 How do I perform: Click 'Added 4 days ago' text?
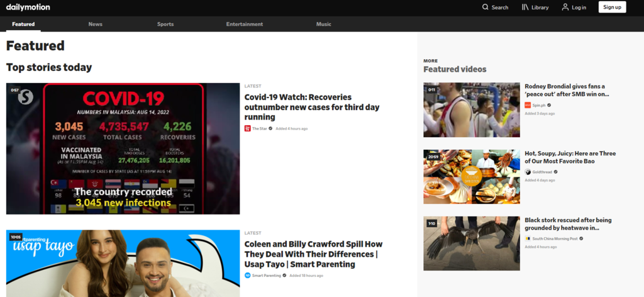click(x=540, y=181)
